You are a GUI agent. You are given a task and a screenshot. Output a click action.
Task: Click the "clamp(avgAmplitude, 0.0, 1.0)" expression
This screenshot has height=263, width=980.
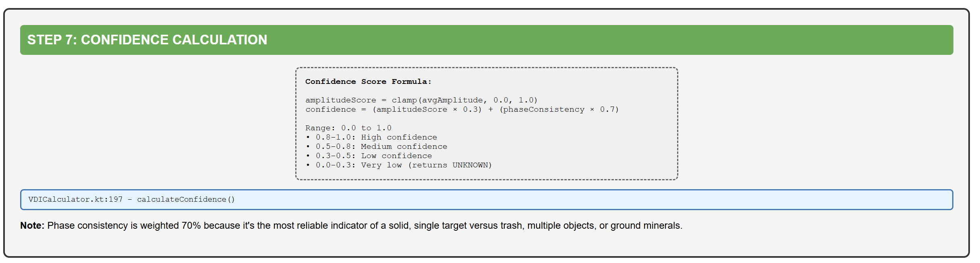pyautogui.click(x=464, y=100)
